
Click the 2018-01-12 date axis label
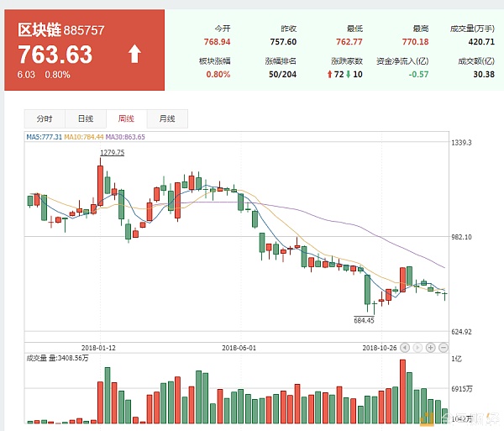[x=98, y=348]
